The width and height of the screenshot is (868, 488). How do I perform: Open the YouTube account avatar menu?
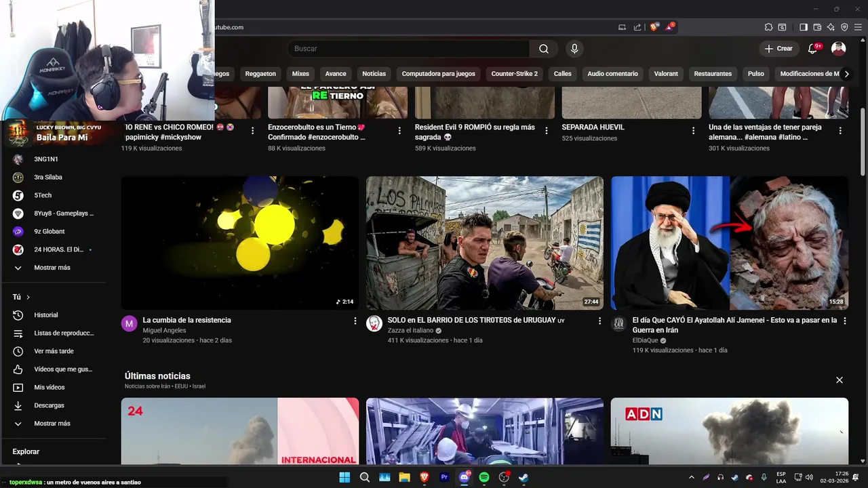[x=839, y=49]
